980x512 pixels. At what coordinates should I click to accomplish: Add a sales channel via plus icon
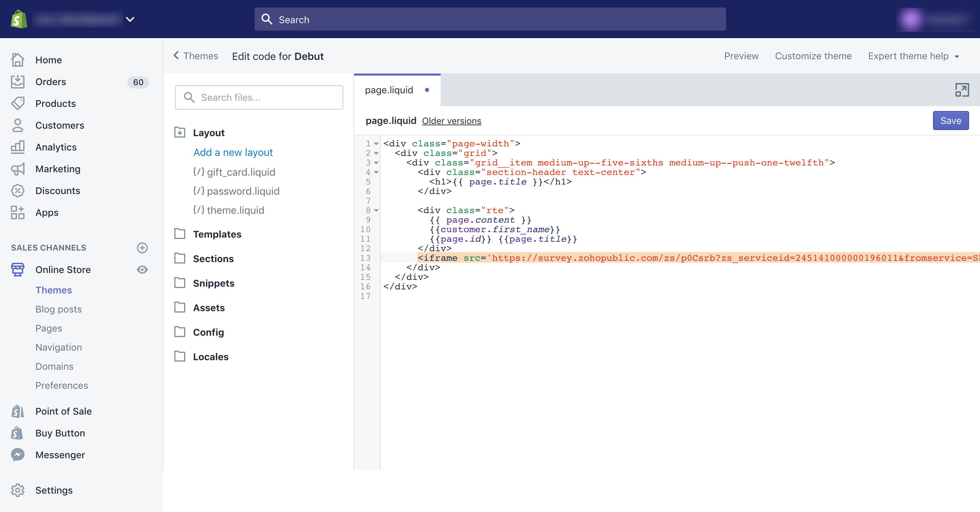[x=142, y=247]
